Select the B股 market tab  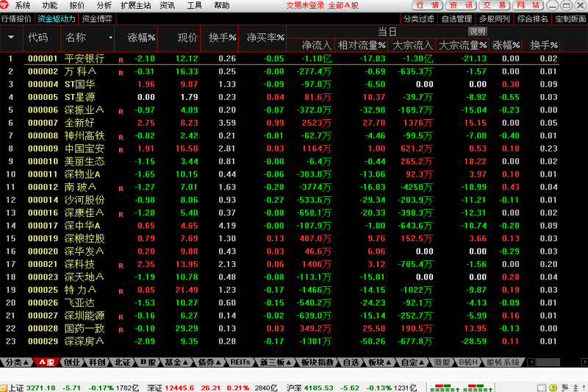148,363
